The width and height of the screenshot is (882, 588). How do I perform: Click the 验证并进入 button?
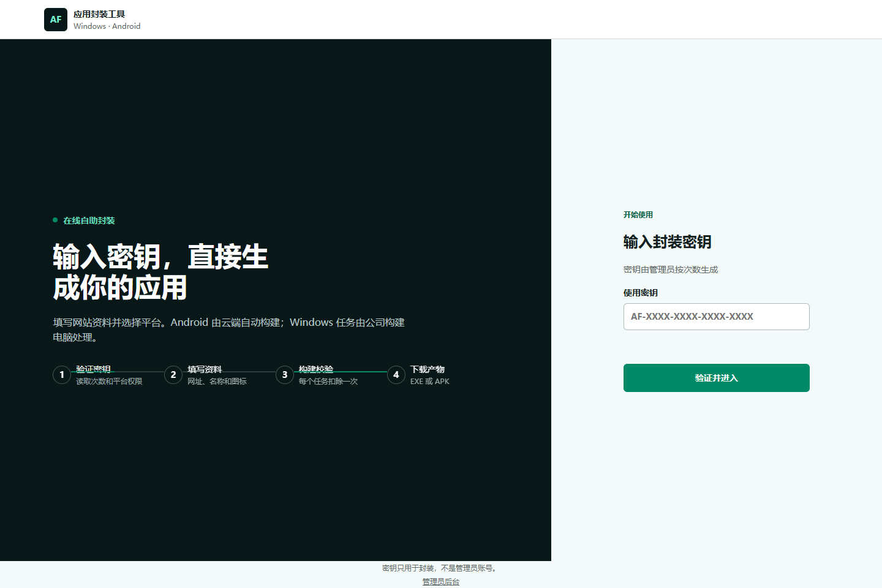717,378
